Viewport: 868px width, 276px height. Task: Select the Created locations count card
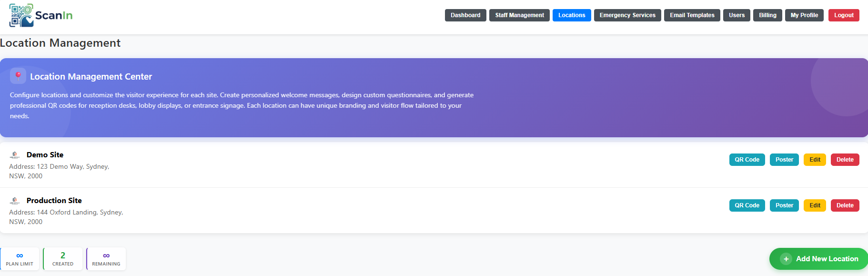(63, 259)
